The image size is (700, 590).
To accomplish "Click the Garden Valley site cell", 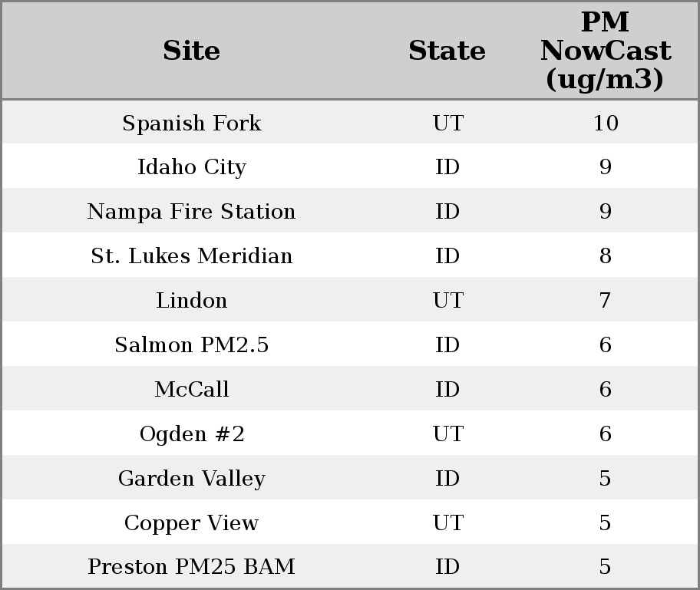I will 192,479.
